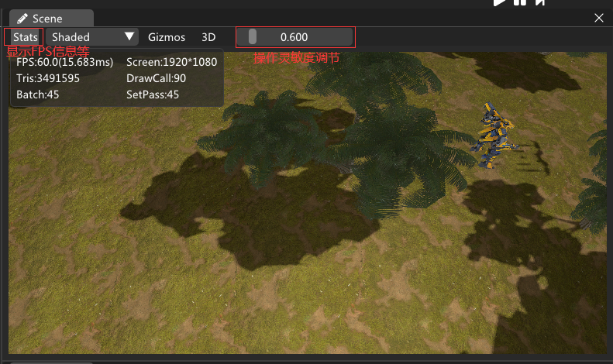
Task: Click the FPS:60.0 readout in stats
Action: pyautogui.click(x=64, y=62)
